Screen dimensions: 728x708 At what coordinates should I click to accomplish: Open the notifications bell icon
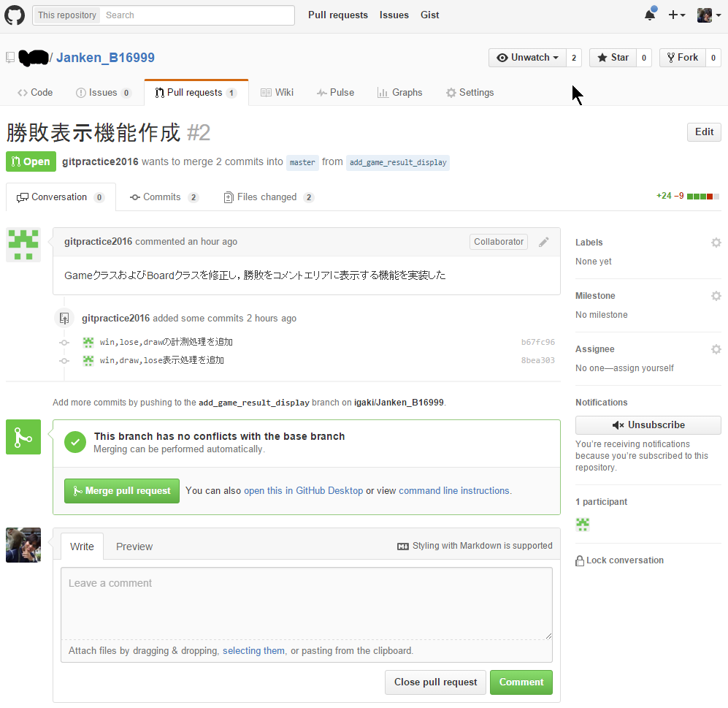click(649, 15)
